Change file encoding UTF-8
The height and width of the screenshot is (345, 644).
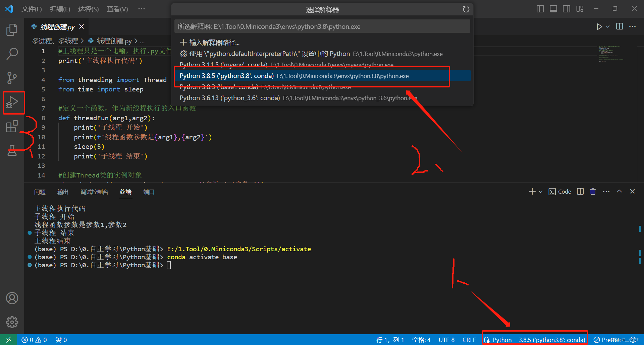(x=446, y=340)
